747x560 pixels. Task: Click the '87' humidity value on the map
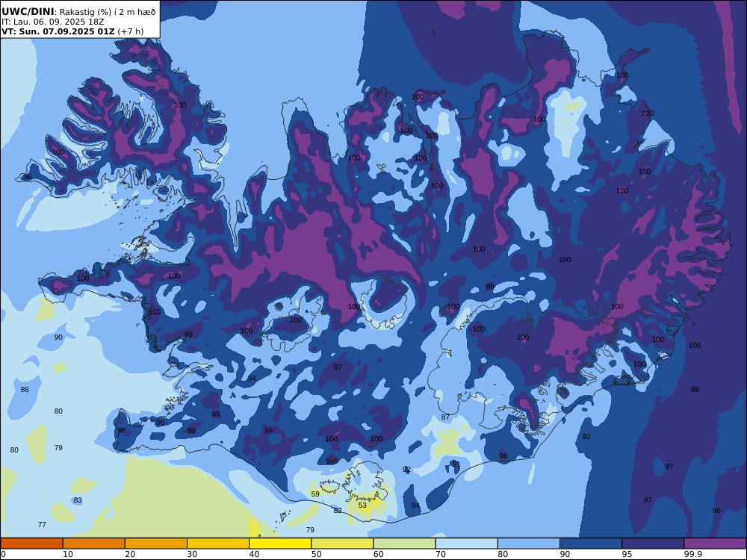pos(445,417)
